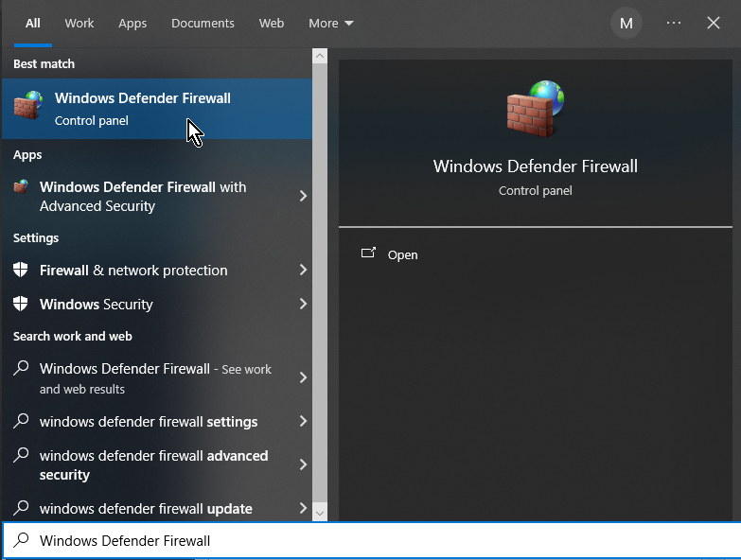The height and width of the screenshot is (560, 741).
Task: Click the magnifier icon beside 'See work and web results'
Action: click(21, 368)
